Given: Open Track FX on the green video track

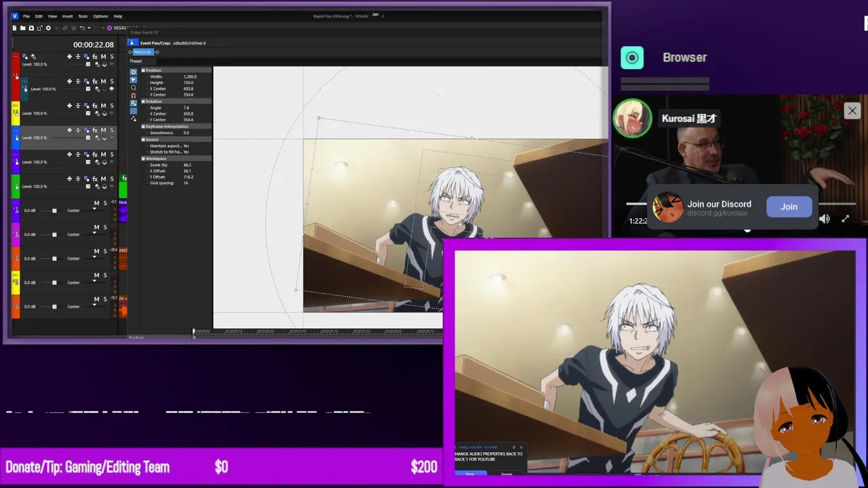Looking at the screenshot, I should (x=95, y=179).
